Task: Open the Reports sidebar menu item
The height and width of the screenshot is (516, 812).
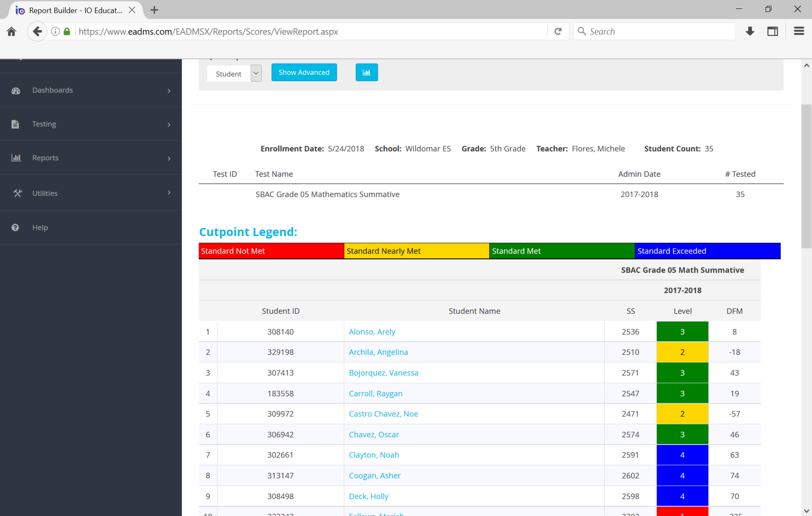Action: [x=45, y=158]
